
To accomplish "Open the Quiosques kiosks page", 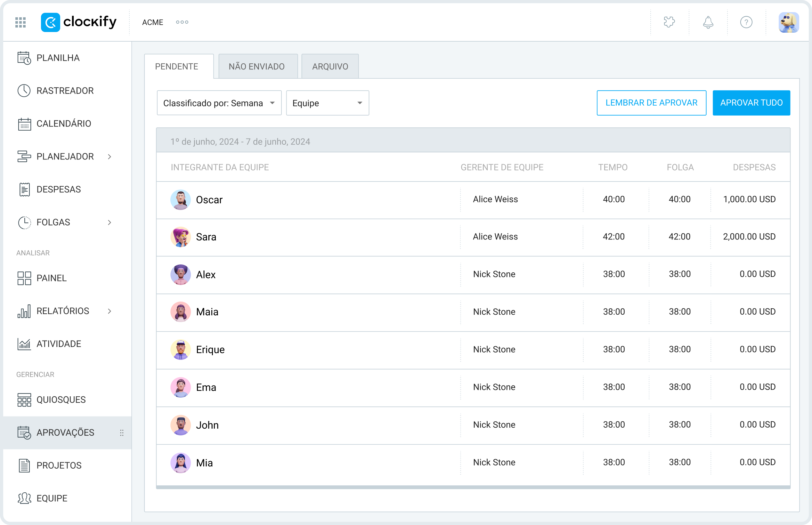I will pyautogui.click(x=61, y=400).
